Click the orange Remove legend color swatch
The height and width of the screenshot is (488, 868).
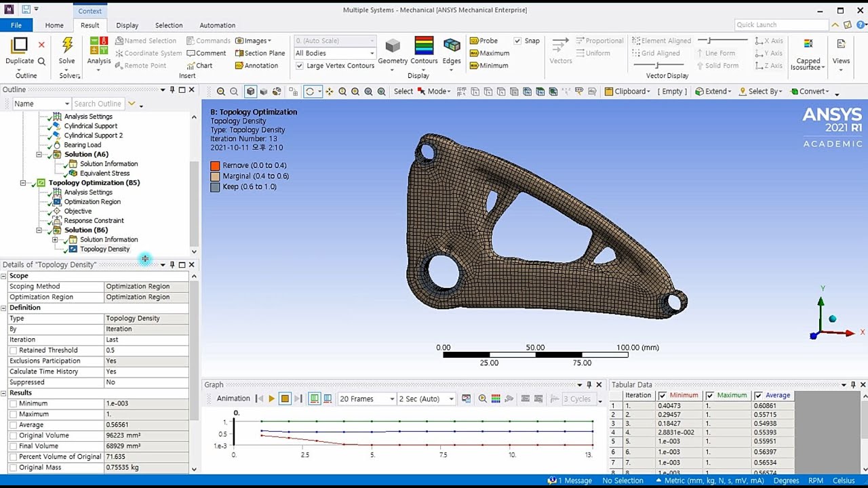[215, 165]
